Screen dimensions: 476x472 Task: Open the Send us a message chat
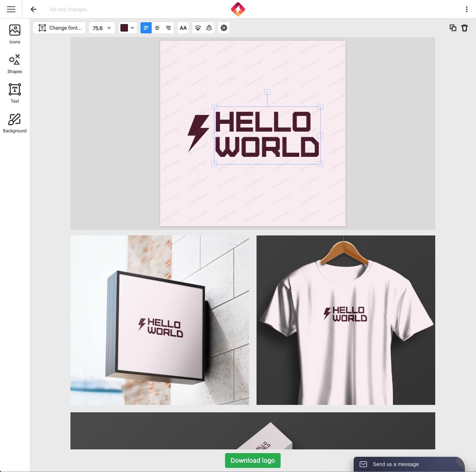click(409, 464)
